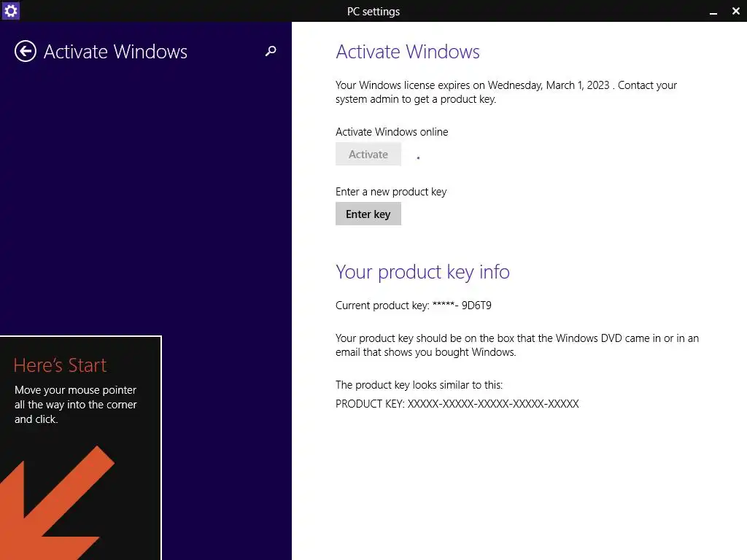
Task: Click the 'Activate Windows' title in left panel
Action: 115,52
